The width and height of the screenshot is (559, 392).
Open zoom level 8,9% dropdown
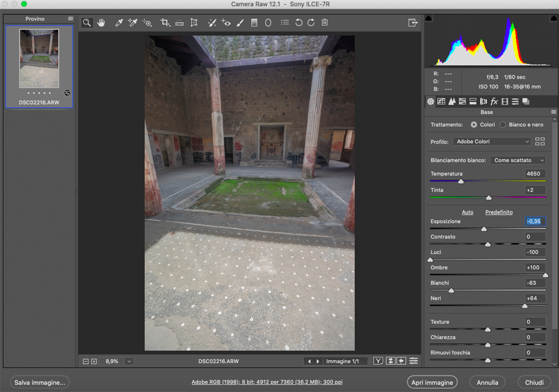(x=129, y=361)
